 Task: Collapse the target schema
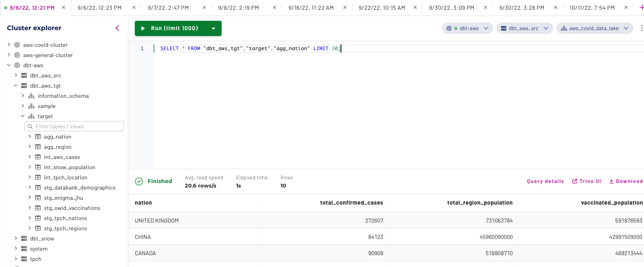click(x=23, y=116)
